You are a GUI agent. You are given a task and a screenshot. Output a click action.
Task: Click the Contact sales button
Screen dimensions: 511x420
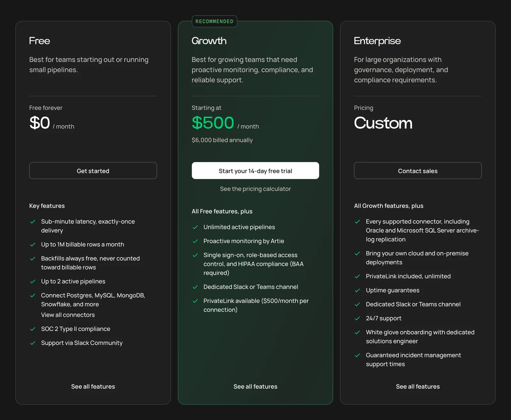coord(418,171)
